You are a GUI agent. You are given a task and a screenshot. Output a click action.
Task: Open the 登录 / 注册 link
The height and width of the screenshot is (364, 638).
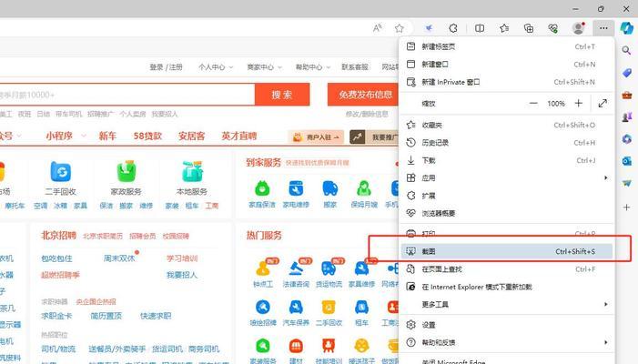pos(166,67)
